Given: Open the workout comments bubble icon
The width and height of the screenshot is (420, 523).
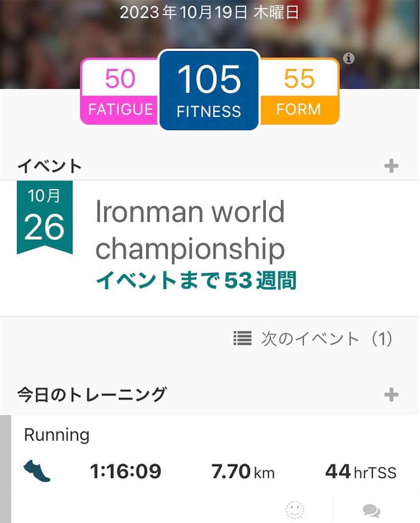Looking at the screenshot, I should (371, 511).
